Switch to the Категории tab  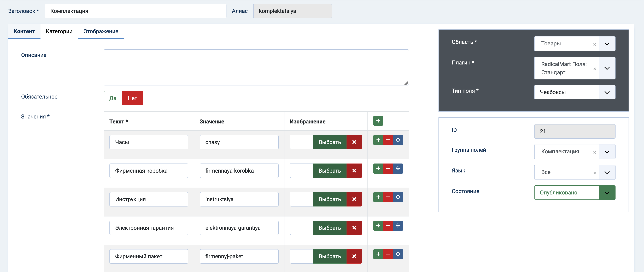59,31
